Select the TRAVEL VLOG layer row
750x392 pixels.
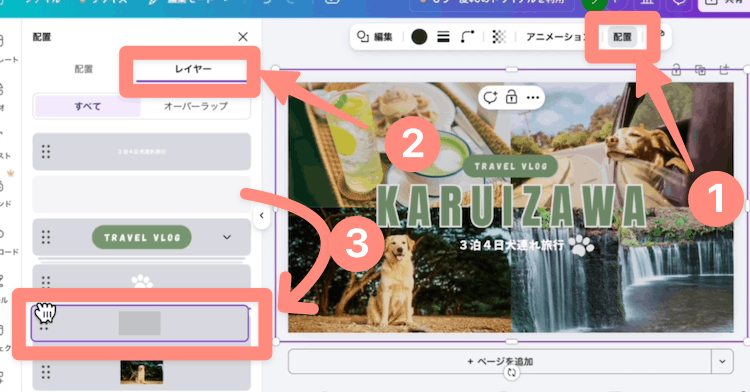coord(142,237)
